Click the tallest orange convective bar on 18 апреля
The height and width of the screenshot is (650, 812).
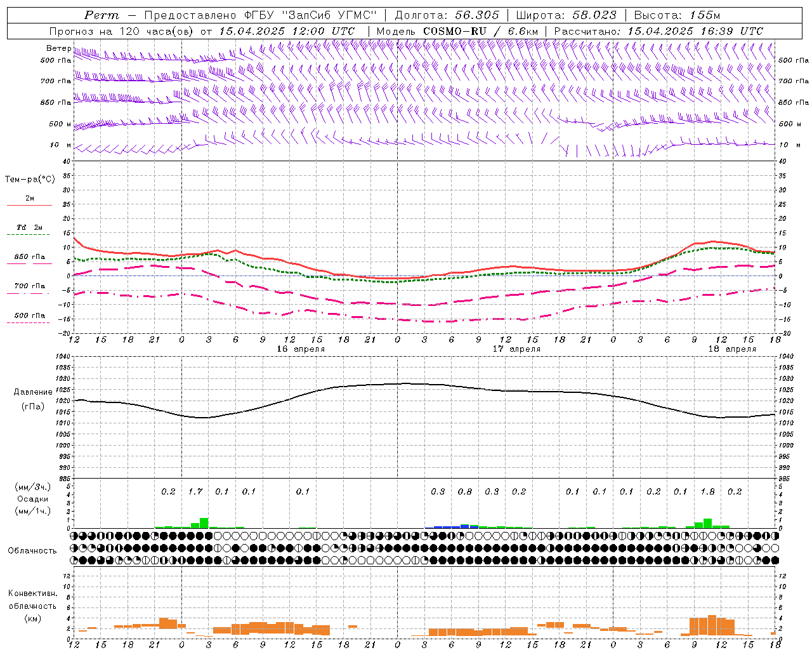point(712,625)
